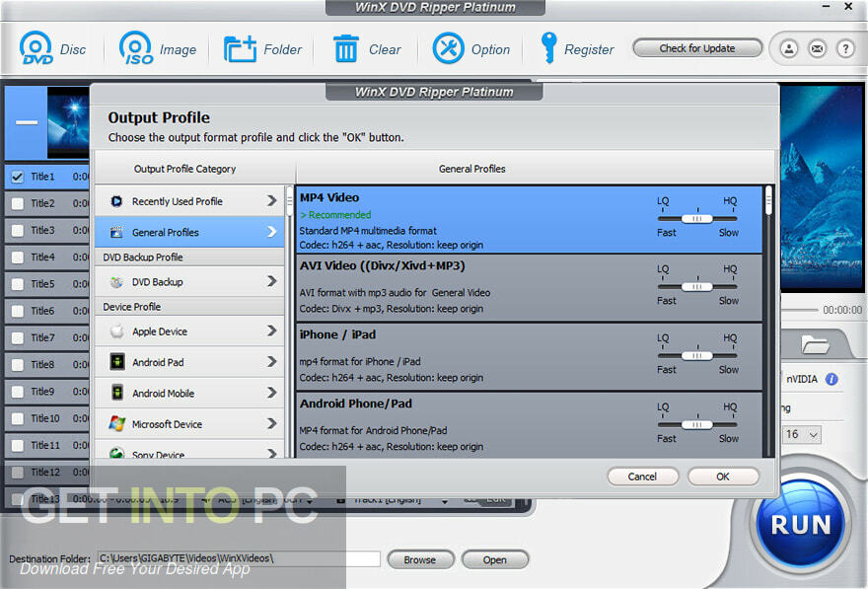The image size is (868, 589).
Task: Clear the title list with trash icon
Action: click(x=346, y=48)
